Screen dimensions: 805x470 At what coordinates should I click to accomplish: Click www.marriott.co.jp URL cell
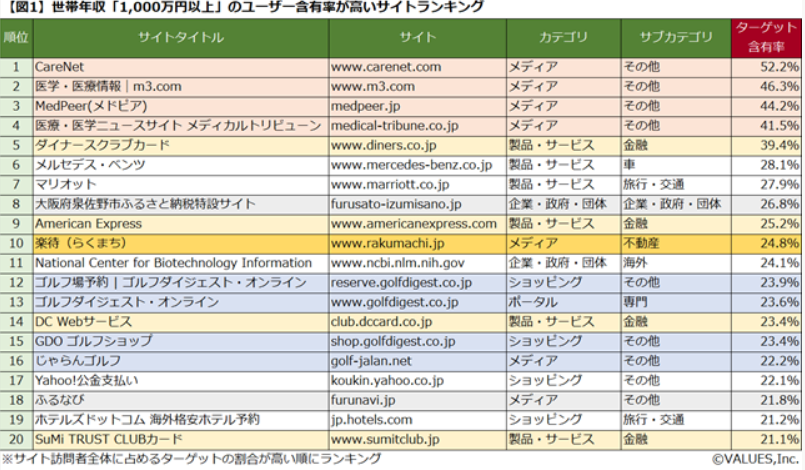pyautogui.click(x=417, y=185)
